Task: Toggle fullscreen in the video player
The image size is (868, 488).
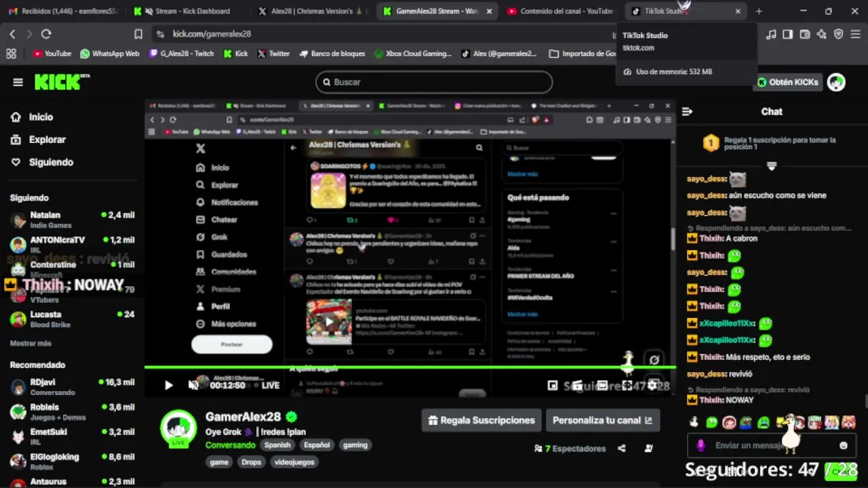Action: (x=627, y=385)
